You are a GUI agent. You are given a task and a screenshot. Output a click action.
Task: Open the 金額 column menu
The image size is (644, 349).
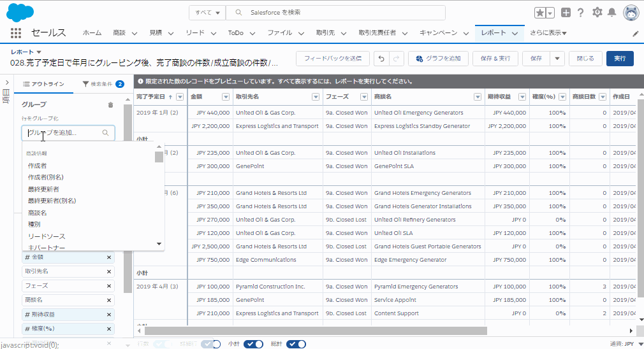click(x=226, y=97)
